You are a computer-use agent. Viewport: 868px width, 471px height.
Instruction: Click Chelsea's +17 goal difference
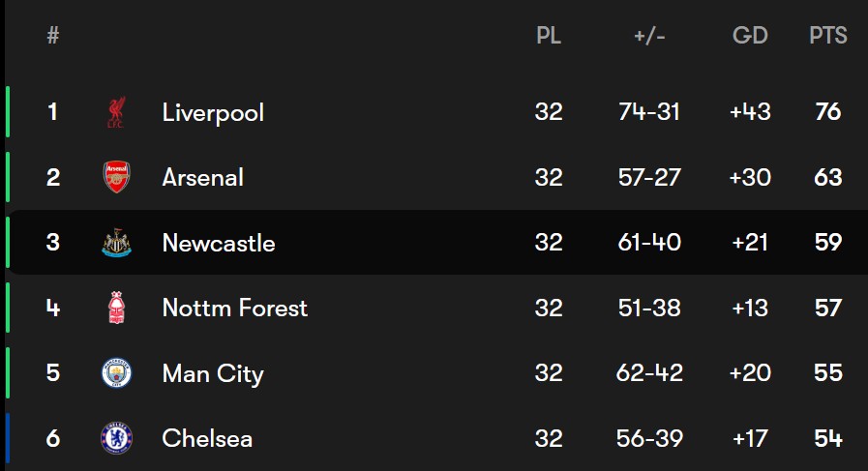(750, 439)
